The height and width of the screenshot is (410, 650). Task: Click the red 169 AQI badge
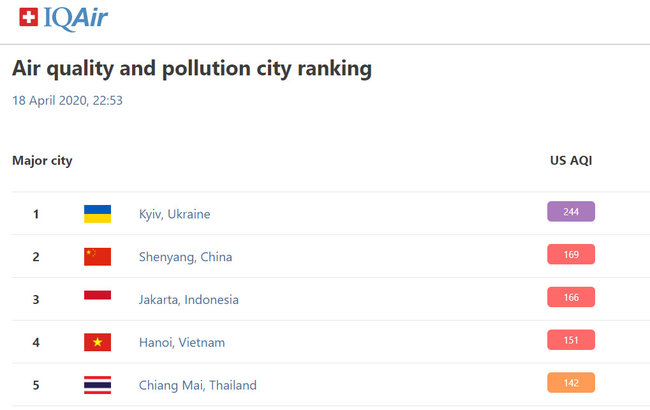point(571,254)
